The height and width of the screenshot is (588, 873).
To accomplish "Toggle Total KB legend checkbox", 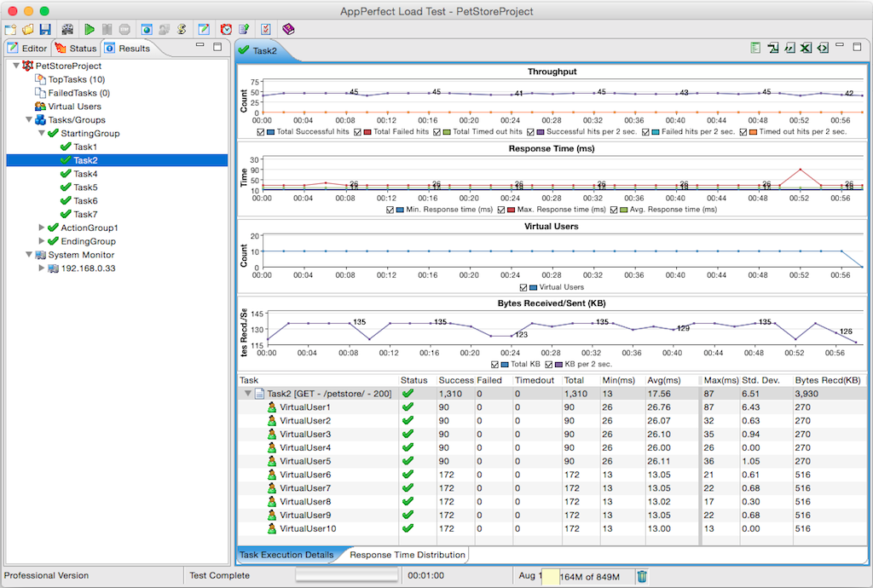I will [495, 365].
